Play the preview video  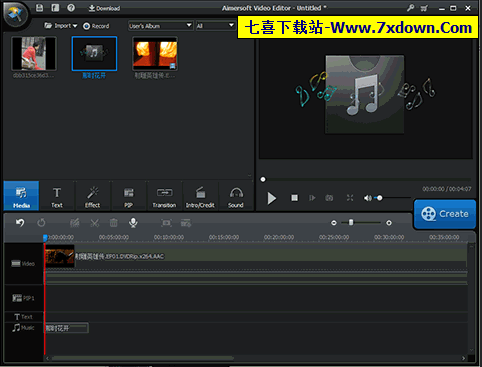[272, 198]
